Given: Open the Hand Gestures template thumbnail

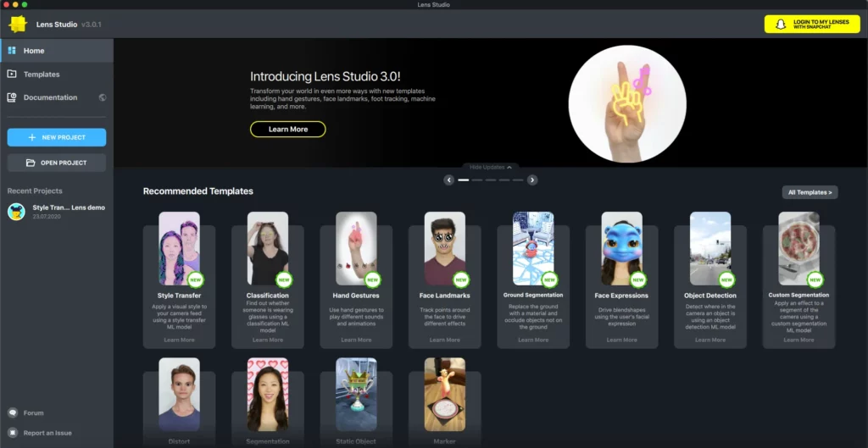Looking at the screenshot, I should (x=357, y=248).
